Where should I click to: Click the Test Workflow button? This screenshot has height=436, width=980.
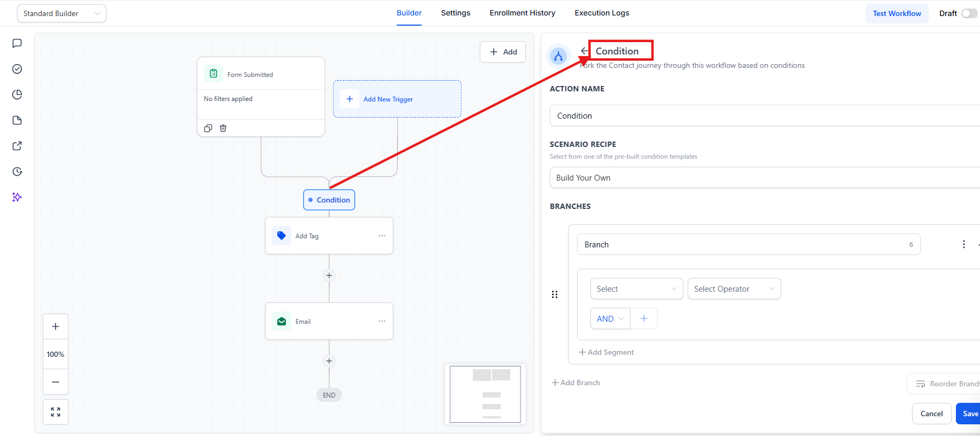point(897,13)
